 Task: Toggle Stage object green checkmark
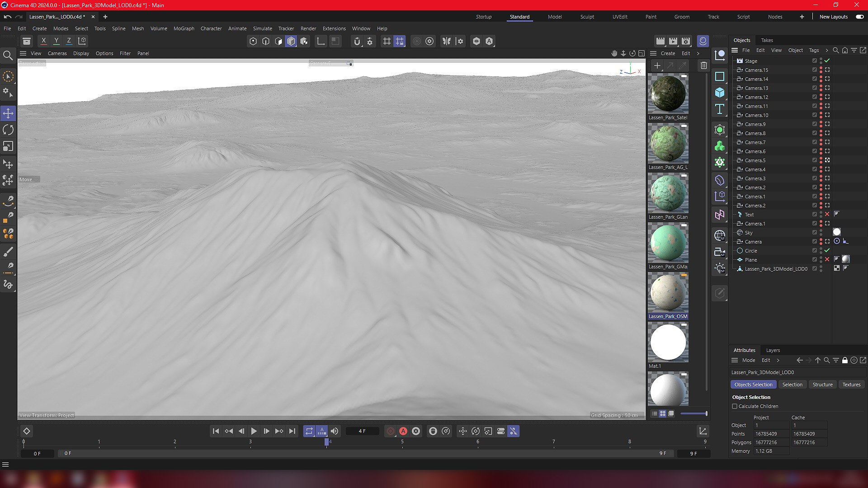[x=827, y=61]
